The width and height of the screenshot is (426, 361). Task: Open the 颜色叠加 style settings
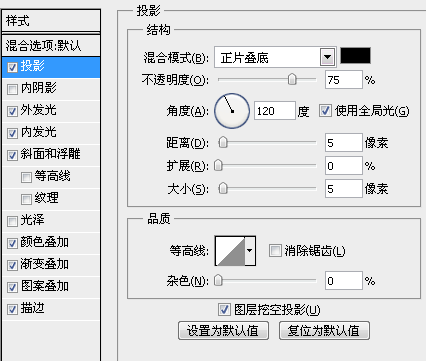click(45, 242)
